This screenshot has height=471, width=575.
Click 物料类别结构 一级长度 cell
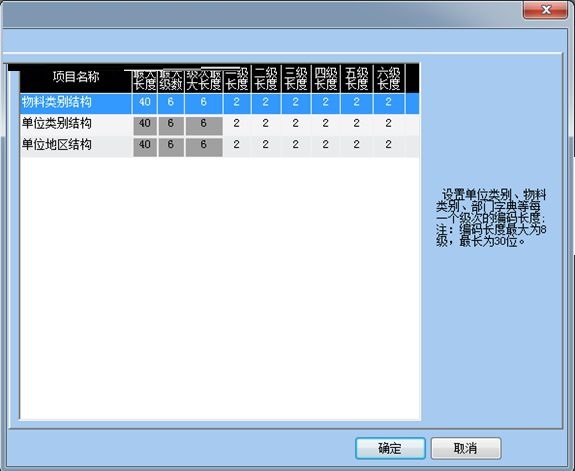click(x=237, y=102)
